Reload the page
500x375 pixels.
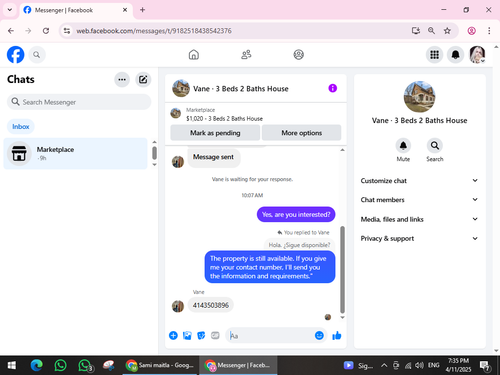[46, 31]
